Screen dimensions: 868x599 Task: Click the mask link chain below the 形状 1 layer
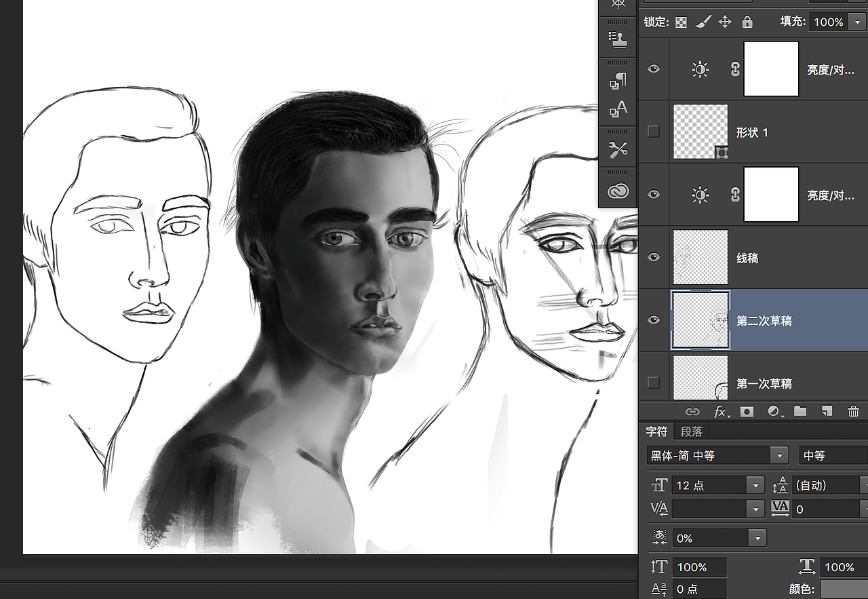tap(735, 195)
